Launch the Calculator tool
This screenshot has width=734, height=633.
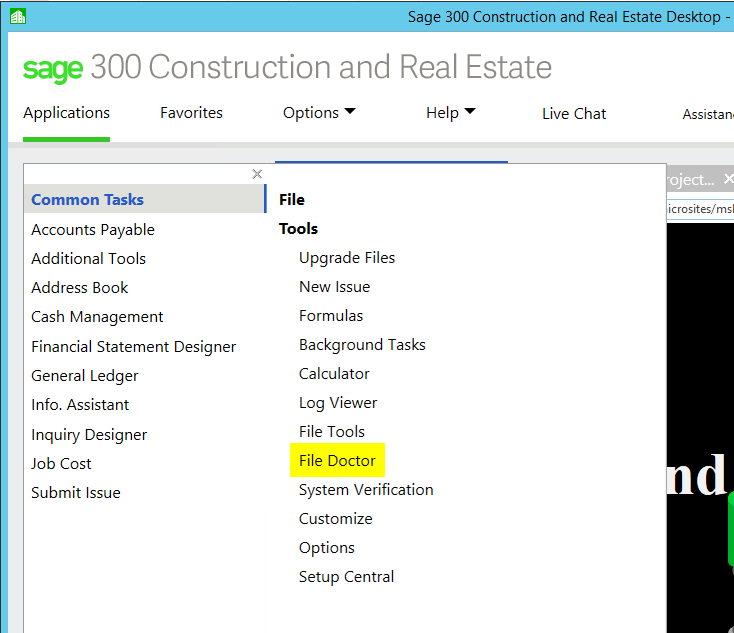pos(334,374)
